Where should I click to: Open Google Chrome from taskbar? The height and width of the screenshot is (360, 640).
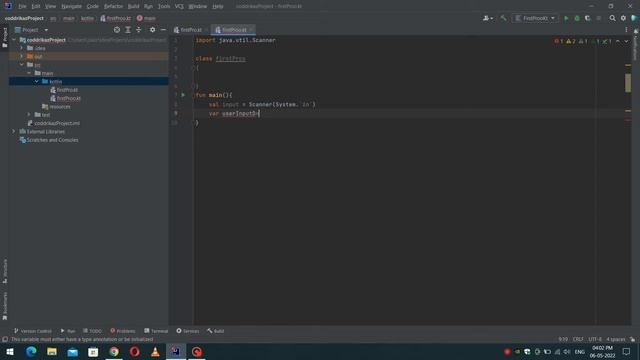[114, 351]
